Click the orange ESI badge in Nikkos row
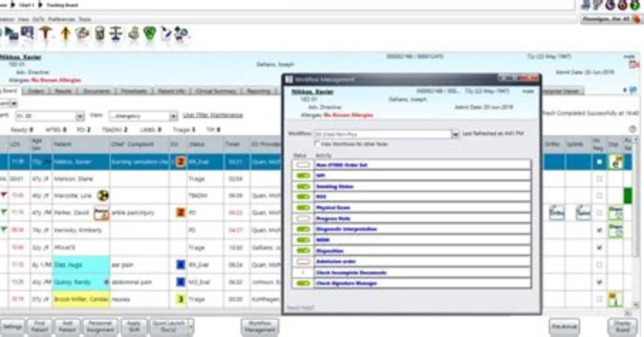Image resolution: width=644 pixels, height=337 pixels. pyautogui.click(x=181, y=162)
